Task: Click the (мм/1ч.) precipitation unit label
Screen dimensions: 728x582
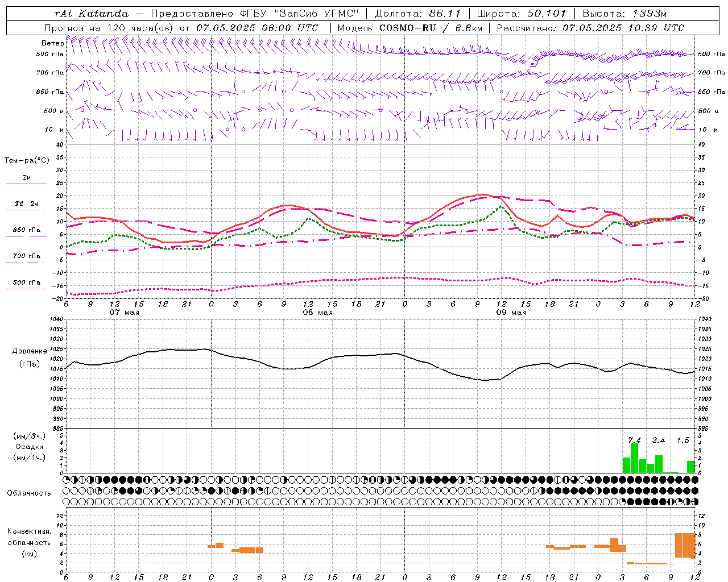Action: click(x=30, y=458)
